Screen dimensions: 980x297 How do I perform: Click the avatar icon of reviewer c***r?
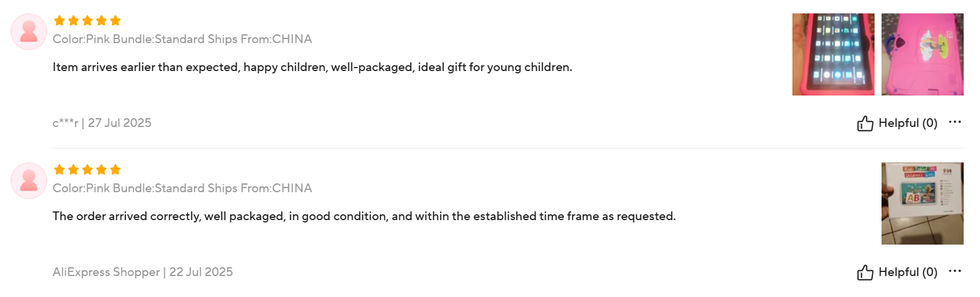[29, 31]
